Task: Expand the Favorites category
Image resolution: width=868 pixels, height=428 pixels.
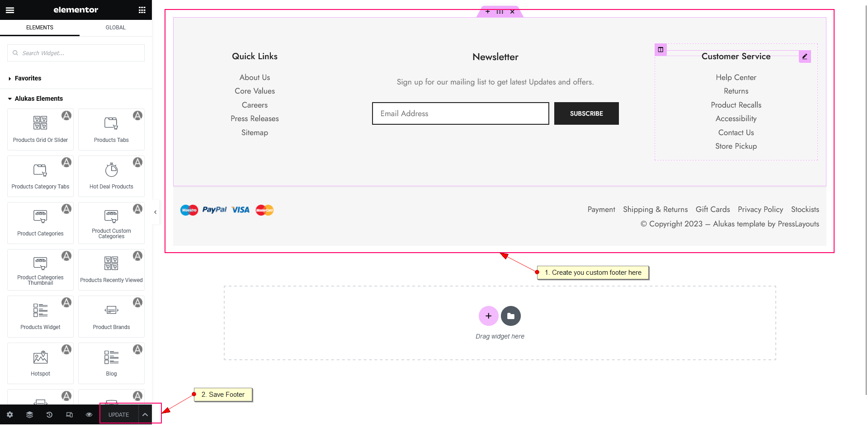Action: point(28,78)
